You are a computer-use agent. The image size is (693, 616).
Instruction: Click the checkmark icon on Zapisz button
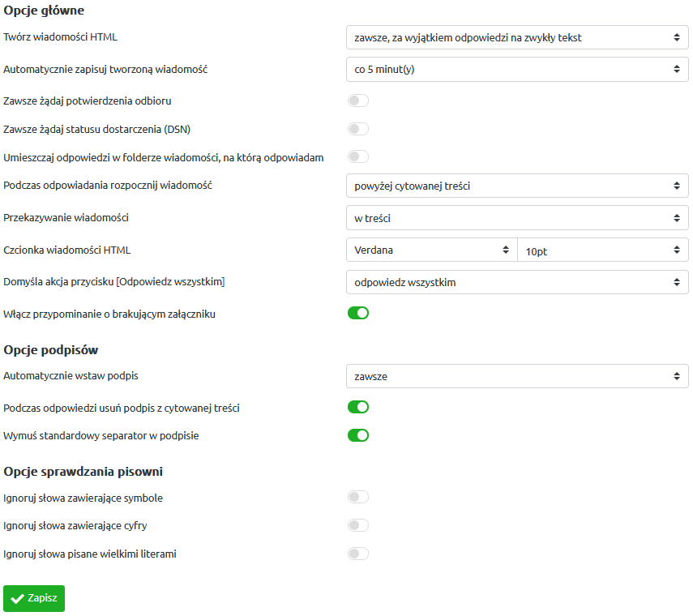coord(17,599)
